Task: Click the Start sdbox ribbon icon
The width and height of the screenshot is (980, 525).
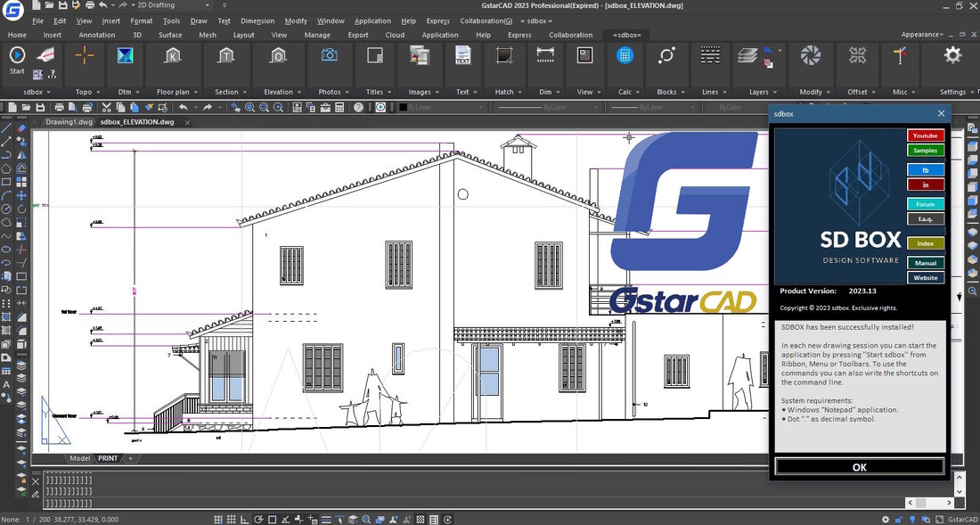Action: click(17, 55)
